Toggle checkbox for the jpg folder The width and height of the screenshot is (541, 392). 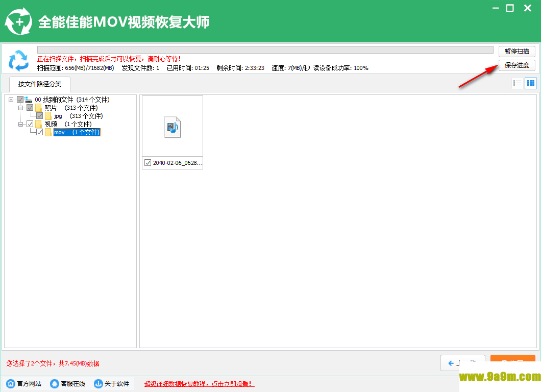coord(40,116)
